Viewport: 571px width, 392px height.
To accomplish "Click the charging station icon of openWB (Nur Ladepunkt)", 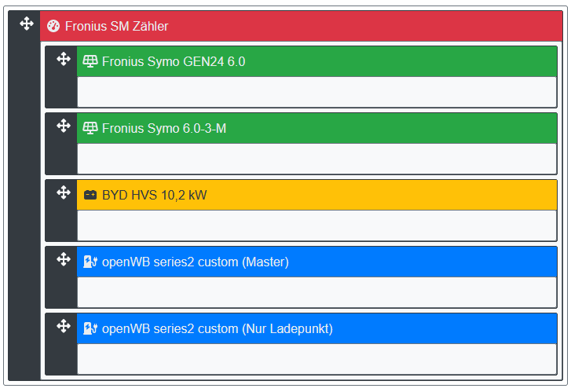I will click(90, 328).
